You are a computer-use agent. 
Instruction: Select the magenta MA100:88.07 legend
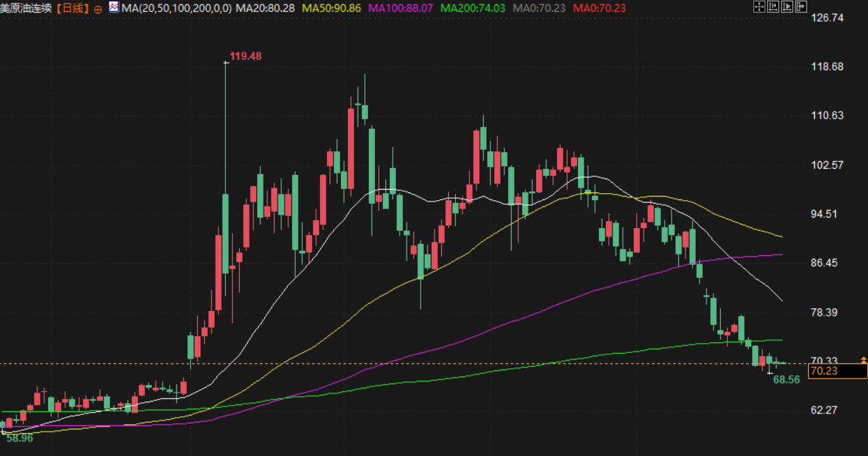coord(401,8)
